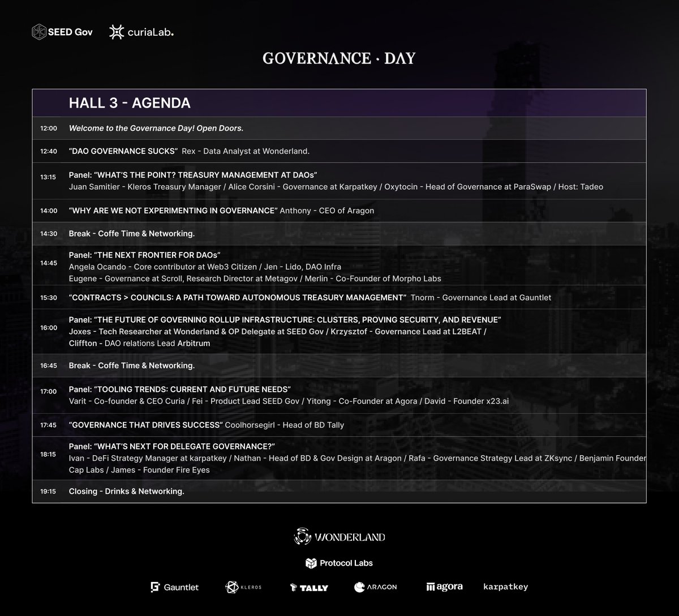Click the 13:15 time label
The image size is (679, 616).
coord(49,177)
